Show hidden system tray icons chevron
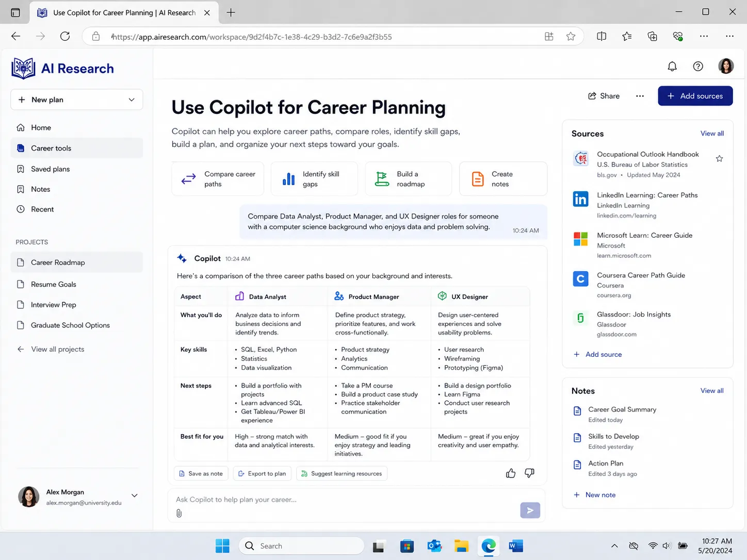Image resolution: width=747 pixels, height=560 pixels. pos(614,546)
